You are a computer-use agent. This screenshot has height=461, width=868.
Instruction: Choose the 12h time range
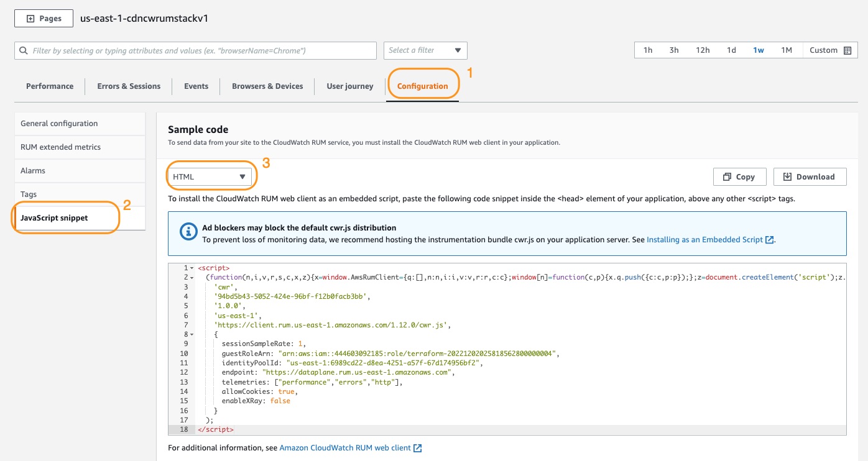click(x=703, y=50)
